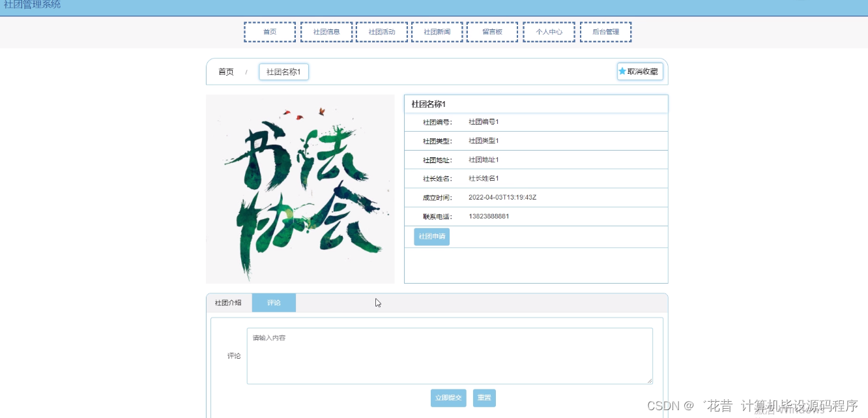Viewport: 868px width, 418px height.
Task: Click the 首页 breadcrumb link
Action: point(226,72)
